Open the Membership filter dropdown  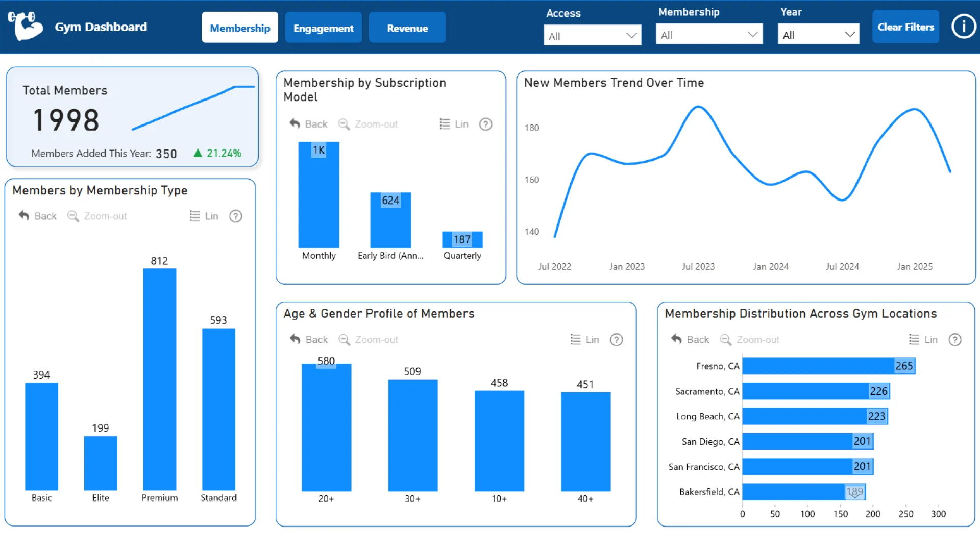(709, 35)
